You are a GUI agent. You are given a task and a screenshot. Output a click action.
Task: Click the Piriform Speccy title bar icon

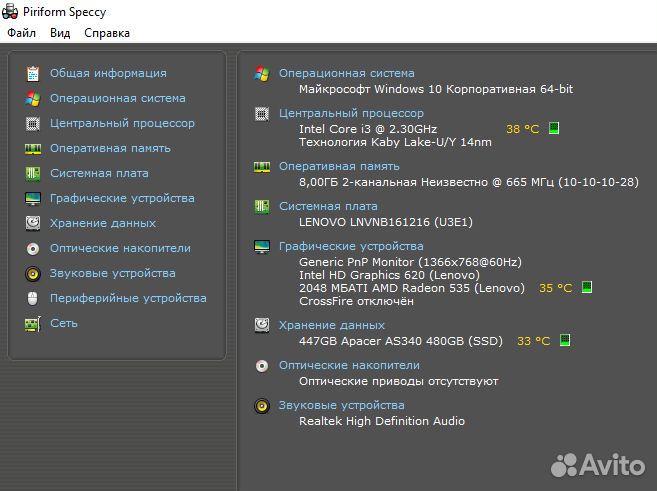[x=10, y=11]
